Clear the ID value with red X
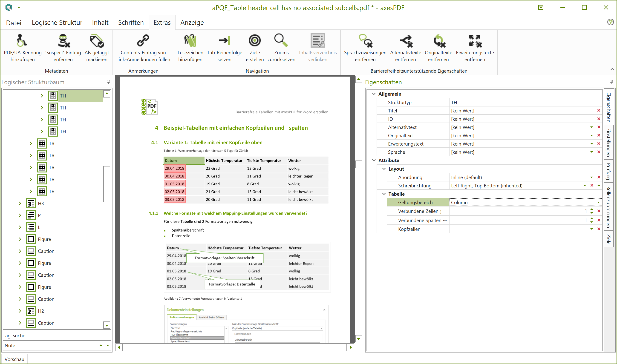 click(599, 119)
